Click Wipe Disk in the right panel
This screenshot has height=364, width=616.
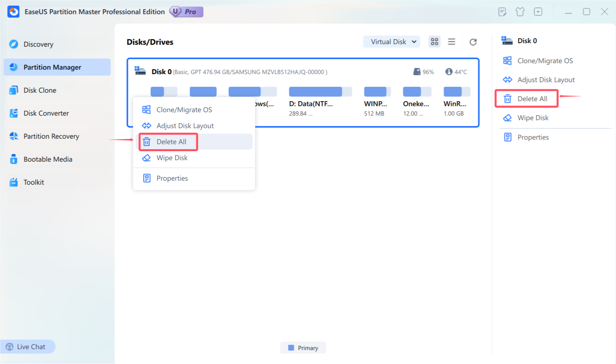pos(526,118)
